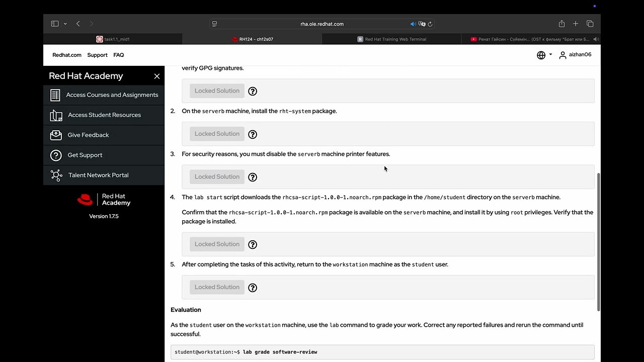Click help icon for printer features step
The width and height of the screenshot is (644, 362).
[x=253, y=177]
